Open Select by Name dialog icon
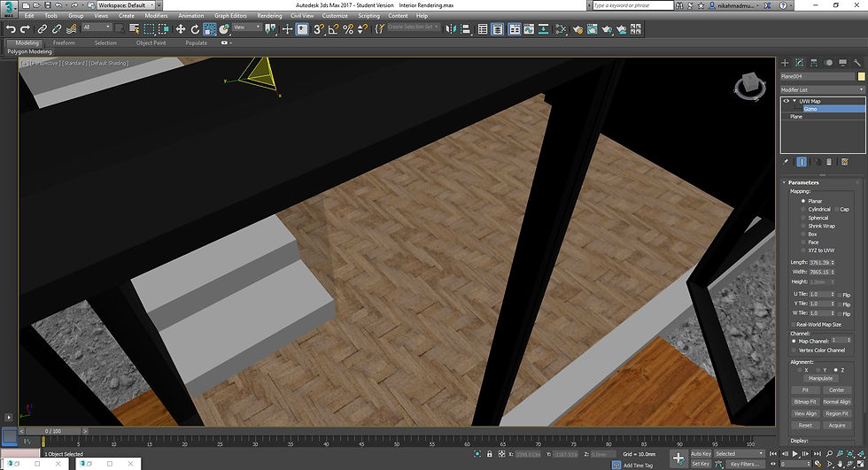The image size is (868, 470). tap(134, 29)
